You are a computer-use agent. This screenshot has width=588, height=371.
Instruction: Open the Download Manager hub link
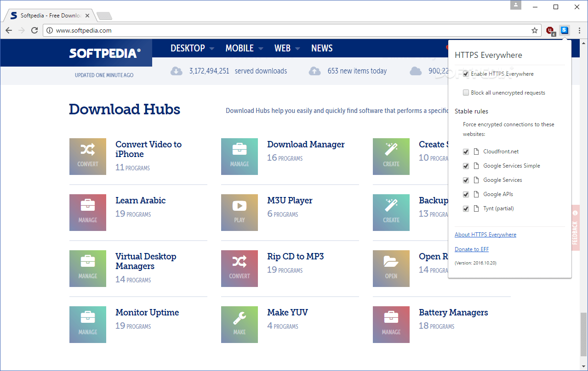306,144
